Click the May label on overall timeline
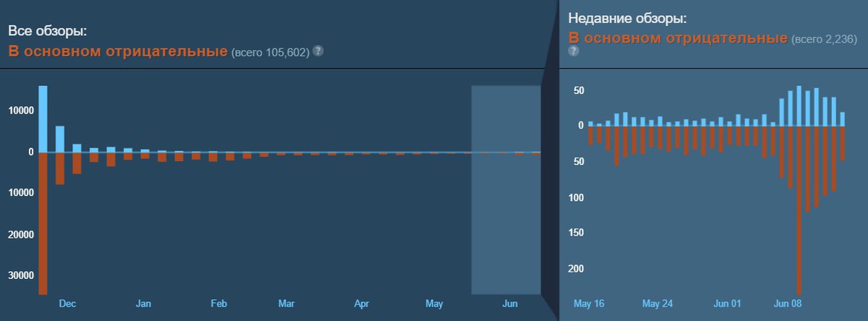Viewport: 868px width, 321px height. (x=434, y=304)
